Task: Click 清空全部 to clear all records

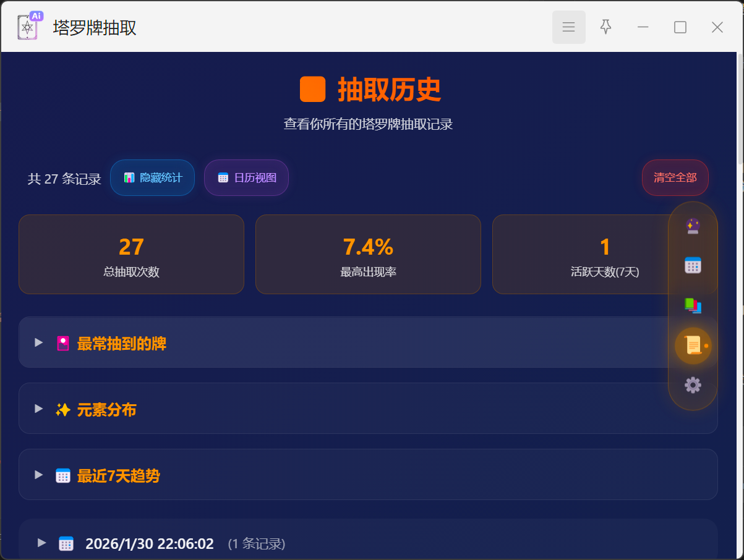Action: 675,177
